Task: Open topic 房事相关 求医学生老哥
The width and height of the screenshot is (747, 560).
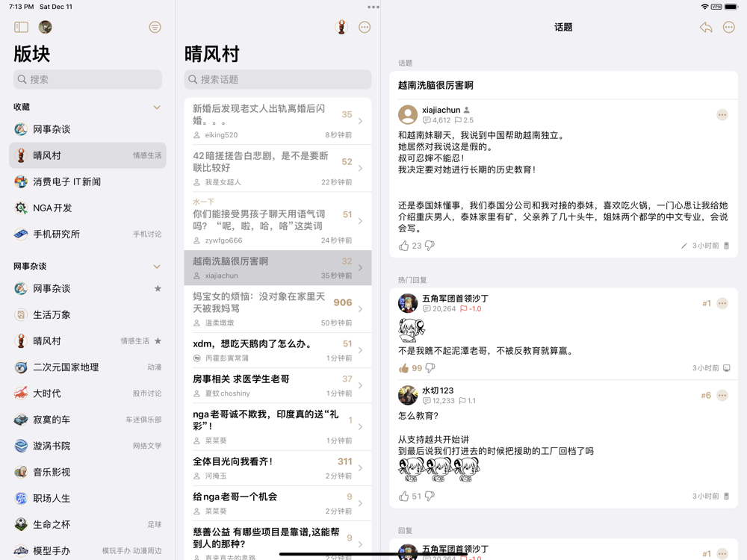Action: tap(278, 385)
